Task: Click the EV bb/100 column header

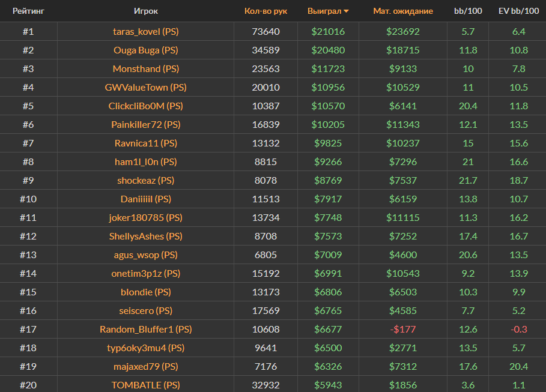Action: tap(518, 11)
